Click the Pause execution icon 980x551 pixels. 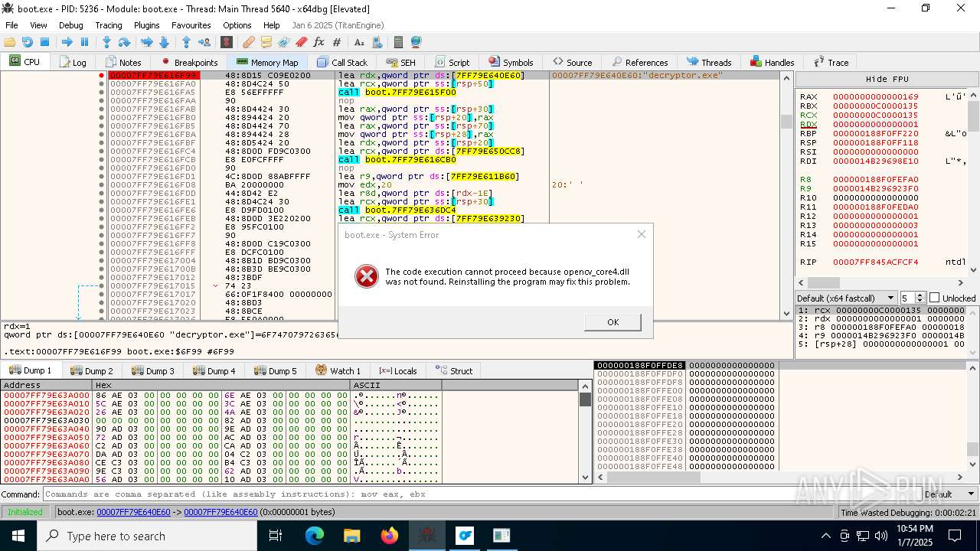tap(84, 42)
